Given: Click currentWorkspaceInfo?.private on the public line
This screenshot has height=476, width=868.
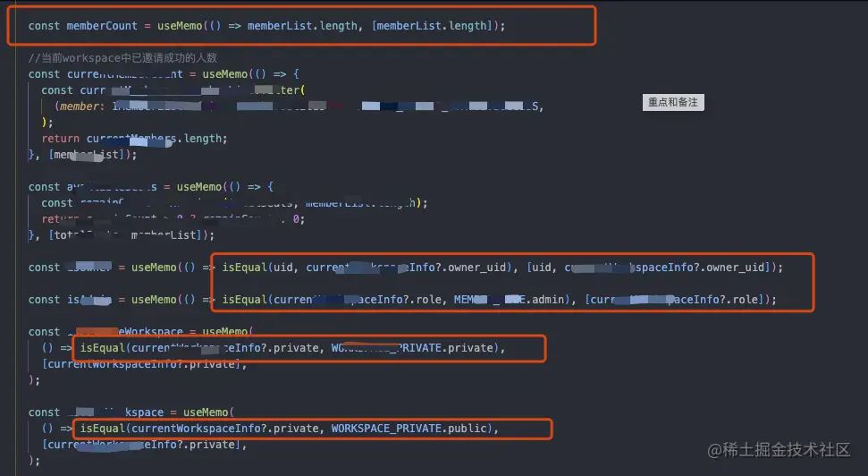Looking at the screenshot, I should [224, 429].
